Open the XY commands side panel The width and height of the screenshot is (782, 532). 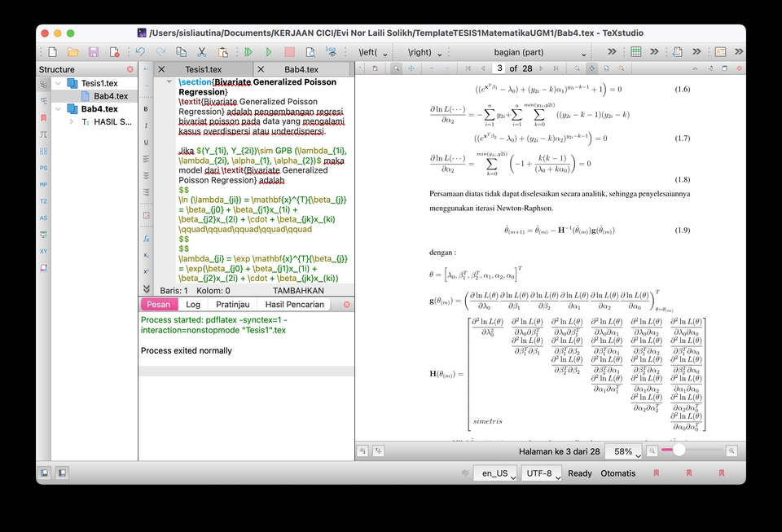click(x=43, y=251)
